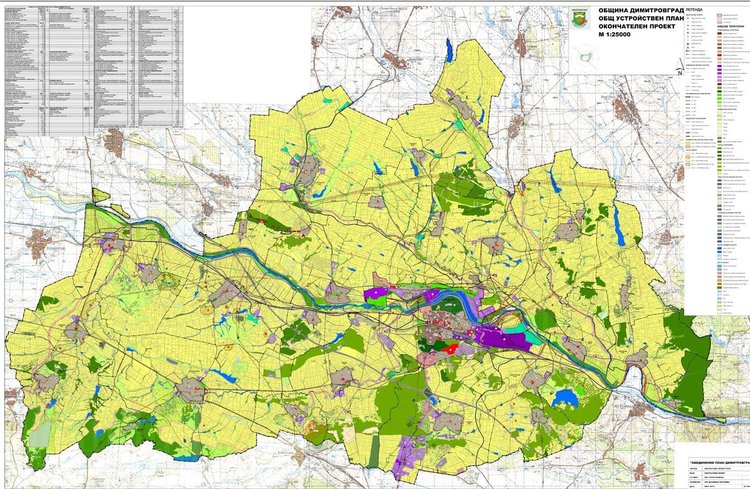Click the red zone in the central city

click(453, 347)
